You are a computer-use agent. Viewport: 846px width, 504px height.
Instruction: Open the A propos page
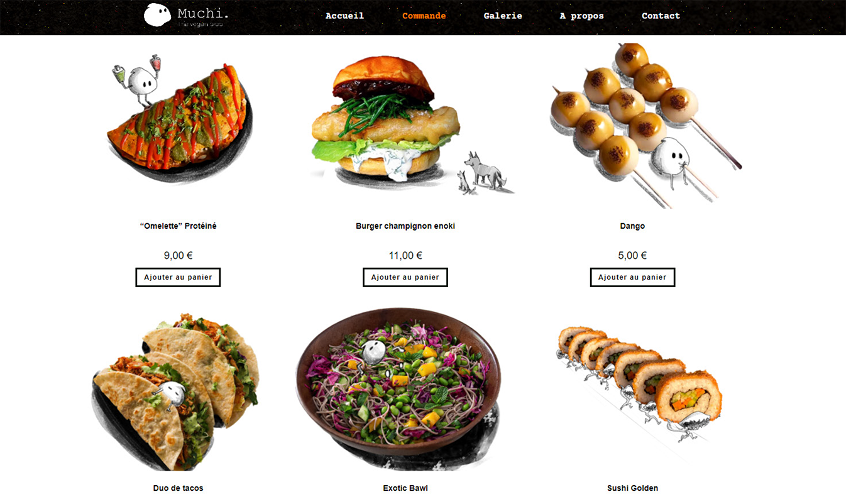click(581, 16)
